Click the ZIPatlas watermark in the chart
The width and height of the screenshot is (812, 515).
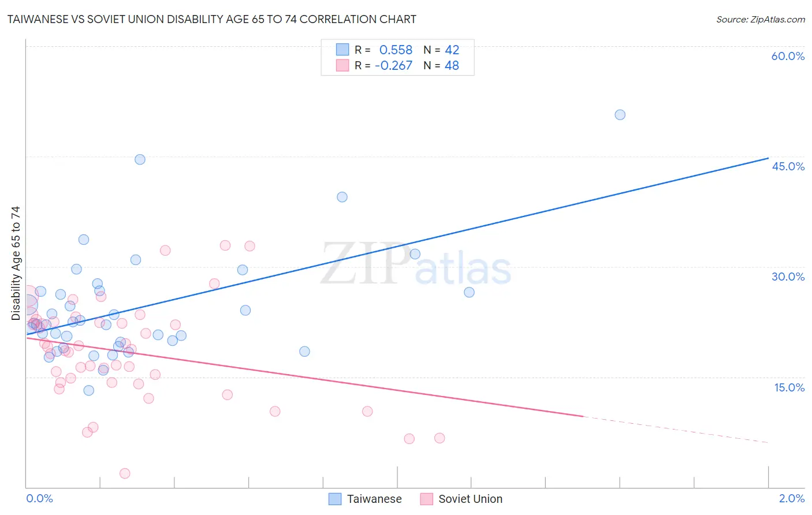pyautogui.click(x=416, y=266)
